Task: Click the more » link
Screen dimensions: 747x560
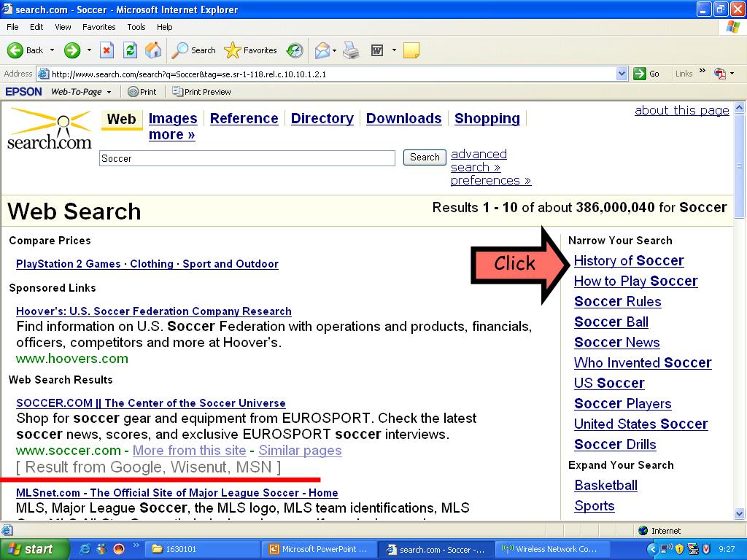Action: pos(172,135)
